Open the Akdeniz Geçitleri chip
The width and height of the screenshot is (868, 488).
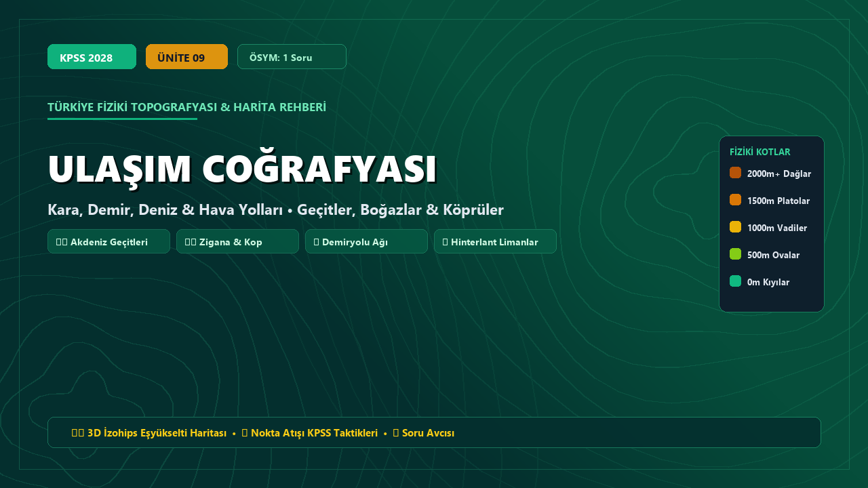[108, 241]
